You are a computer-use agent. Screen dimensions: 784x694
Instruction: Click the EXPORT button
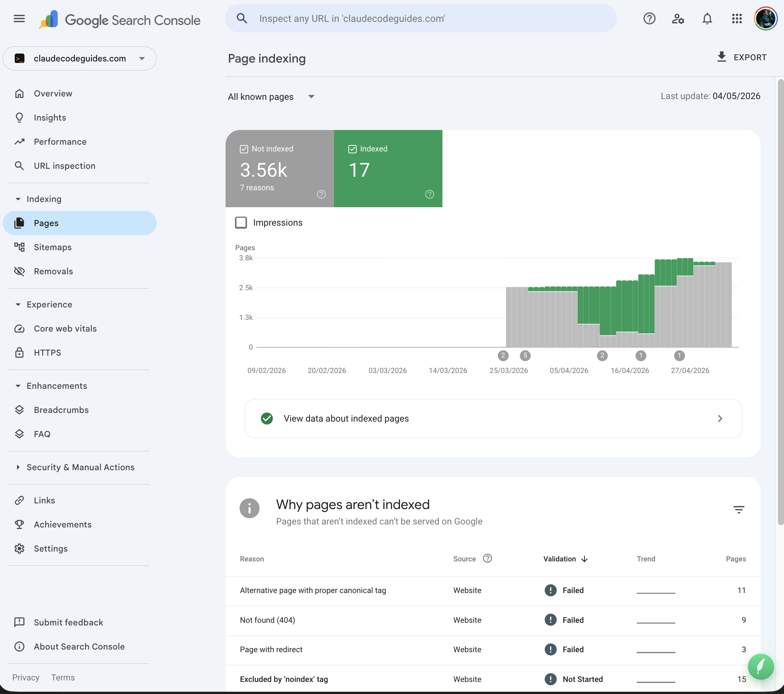[x=741, y=57]
